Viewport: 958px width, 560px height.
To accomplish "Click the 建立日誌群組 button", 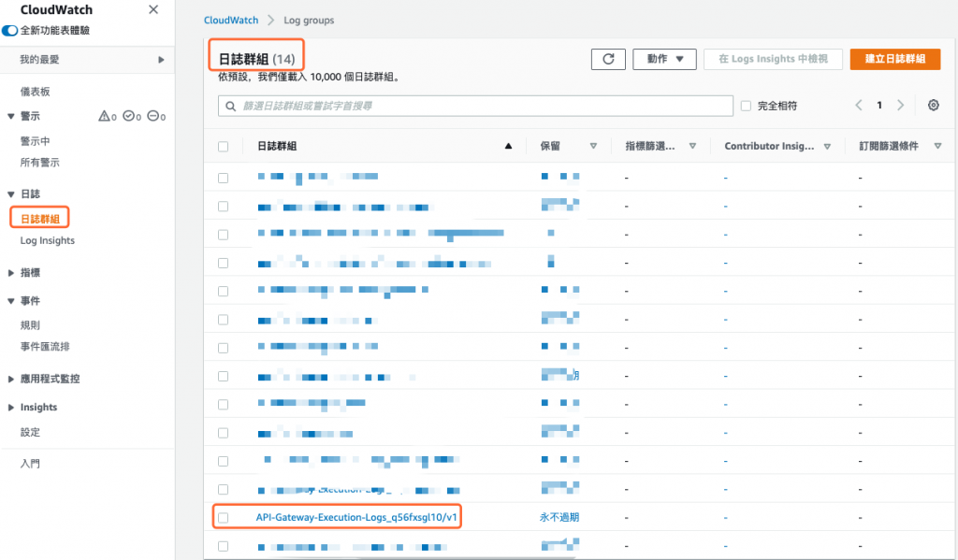I will (x=895, y=59).
